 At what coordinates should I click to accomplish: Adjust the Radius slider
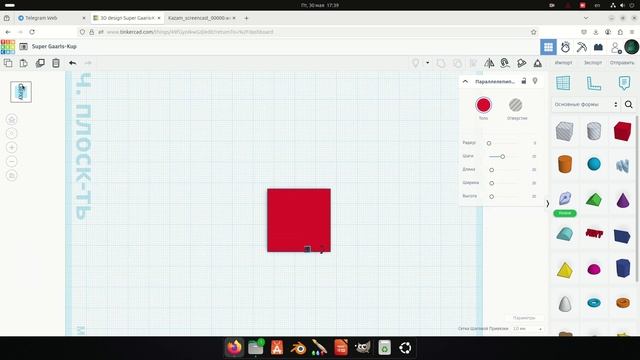(504, 143)
